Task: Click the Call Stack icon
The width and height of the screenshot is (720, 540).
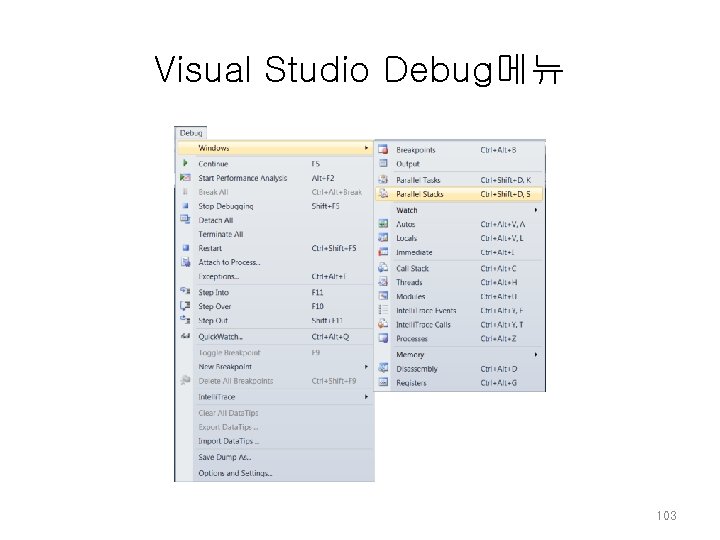Action: click(x=383, y=268)
